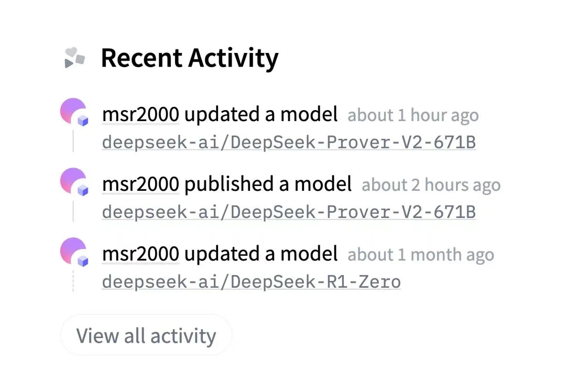
Task: Click the 'about 1 hour ago' timestamp
Action: point(413,116)
